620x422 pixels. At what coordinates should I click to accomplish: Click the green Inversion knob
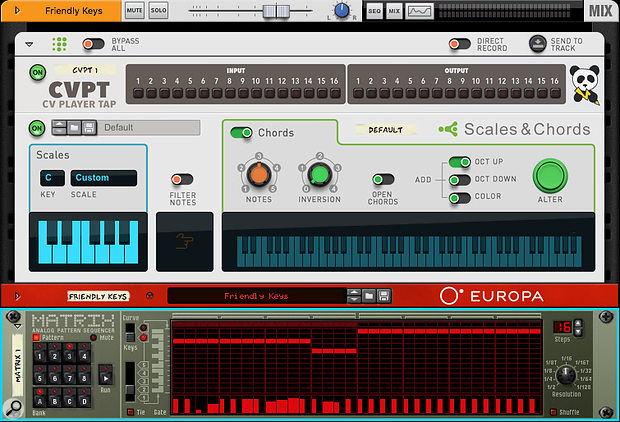coord(319,174)
